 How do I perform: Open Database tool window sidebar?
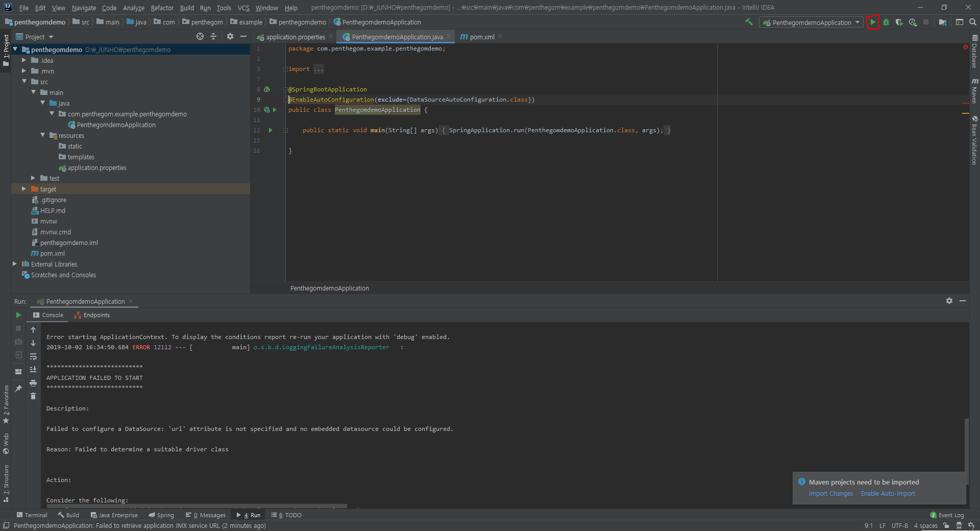pos(974,52)
